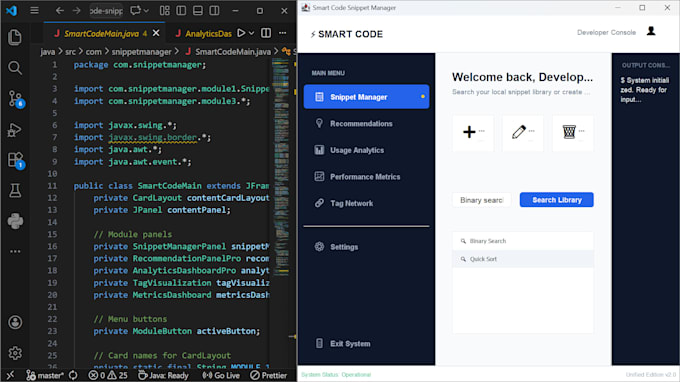
Task: Toggle the primary side bar
Action: tap(181, 10)
